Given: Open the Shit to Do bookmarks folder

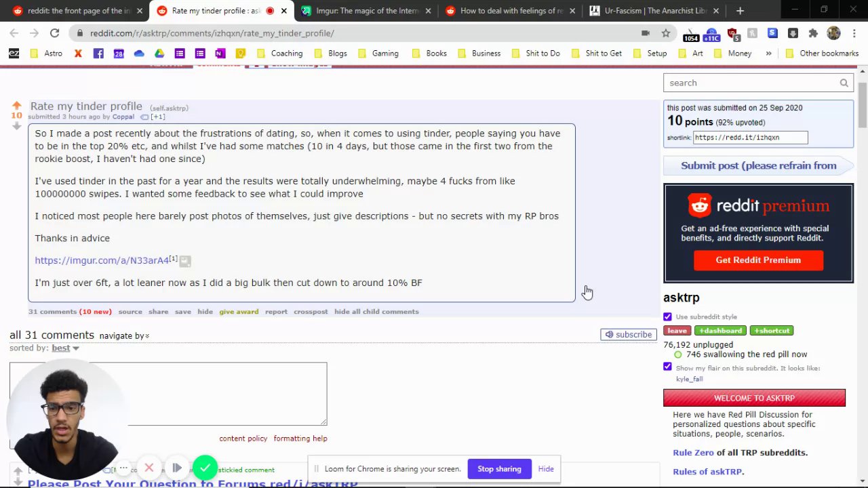Looking at the screenshot, I should tap(535, 53).
